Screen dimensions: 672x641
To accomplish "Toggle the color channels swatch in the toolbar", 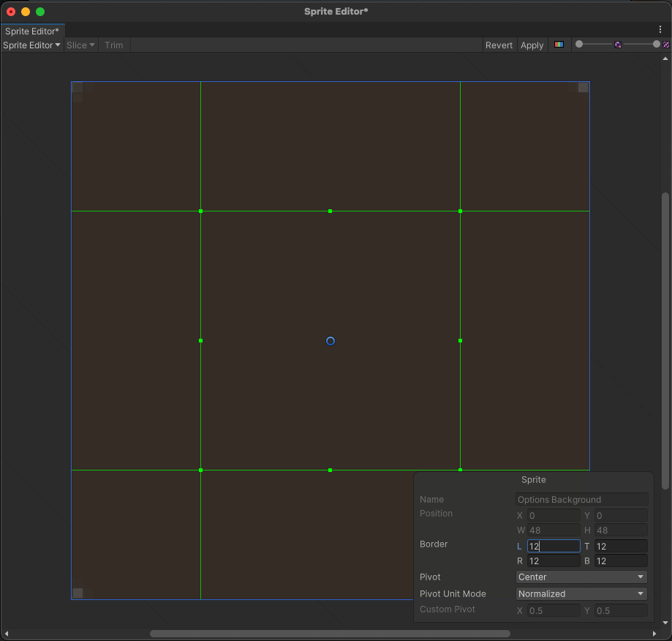I will [x=559, y=45].
